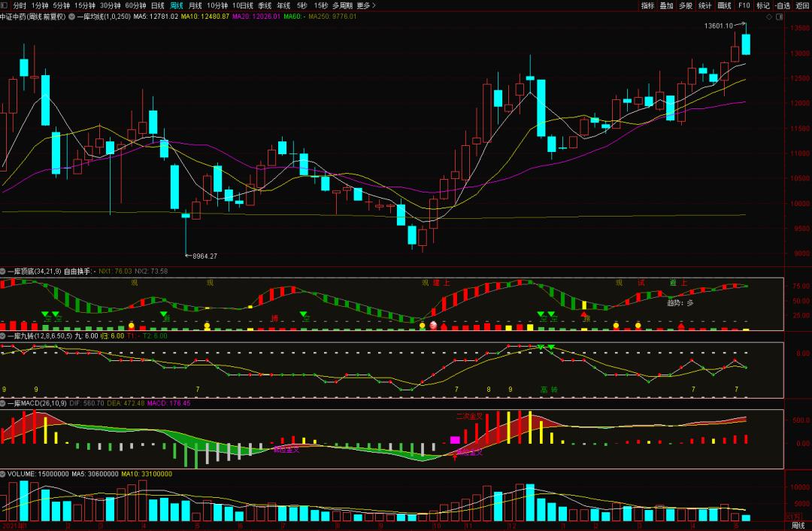The height and width of the screenshot is (531, 812).
Task: Click the magenta block marker in MACD
Action: [x=455, y=440]
